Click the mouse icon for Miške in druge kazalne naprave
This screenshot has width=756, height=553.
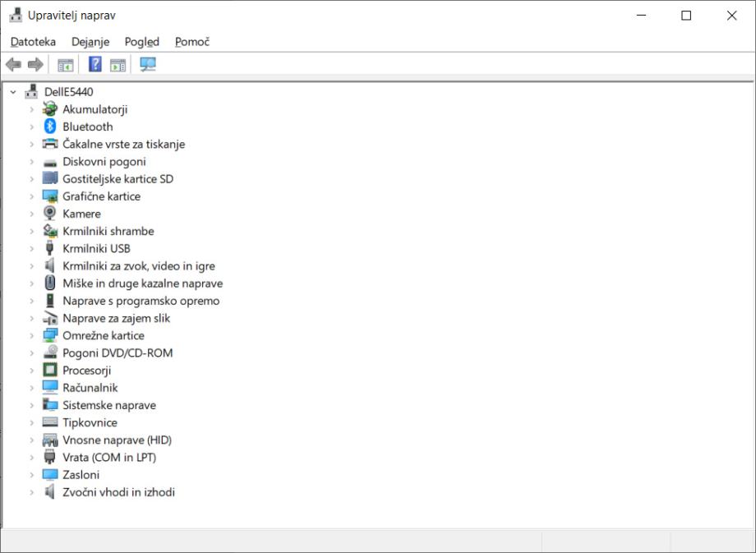(49, 283)
